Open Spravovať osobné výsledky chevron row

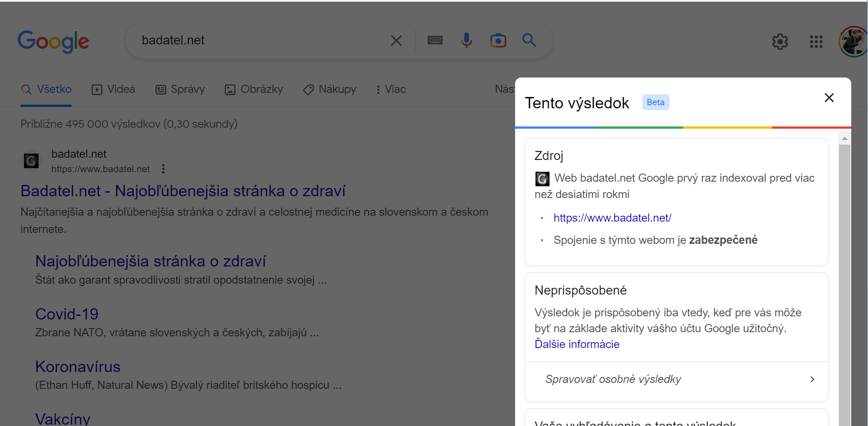[x=676, y=379]
